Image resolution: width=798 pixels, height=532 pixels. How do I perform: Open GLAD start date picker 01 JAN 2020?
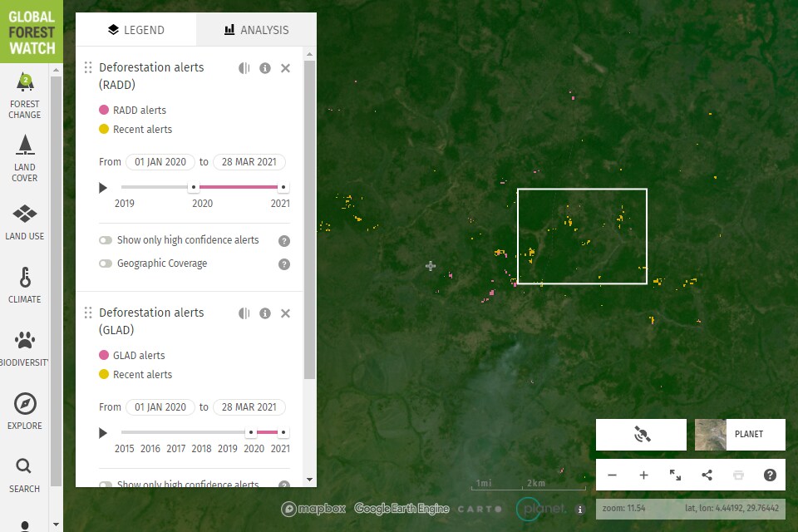160,407
